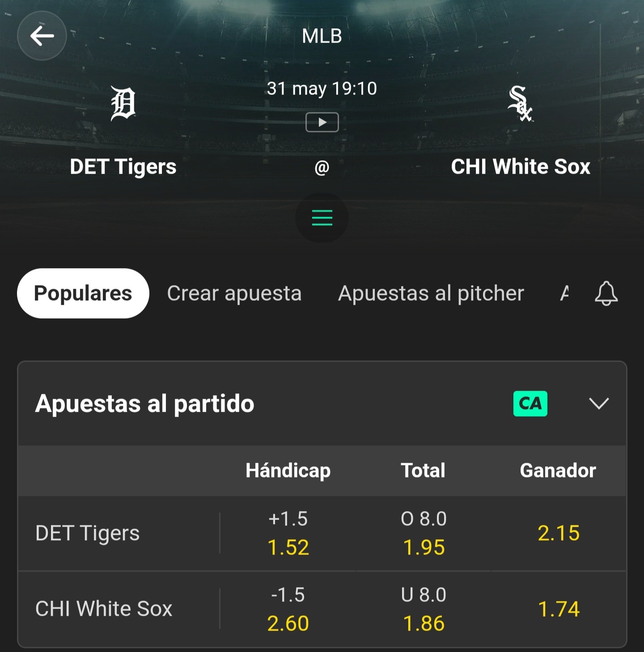Select CHI White Sox -1.5 handicap at 2.60
This screenshot has height=652, width=644.
288,609
